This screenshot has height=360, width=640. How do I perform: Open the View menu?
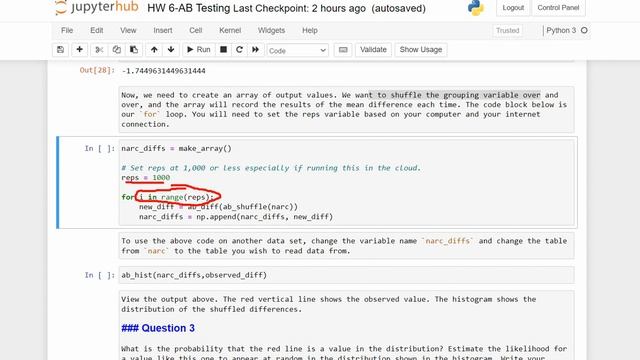click(x=128, y=31)
